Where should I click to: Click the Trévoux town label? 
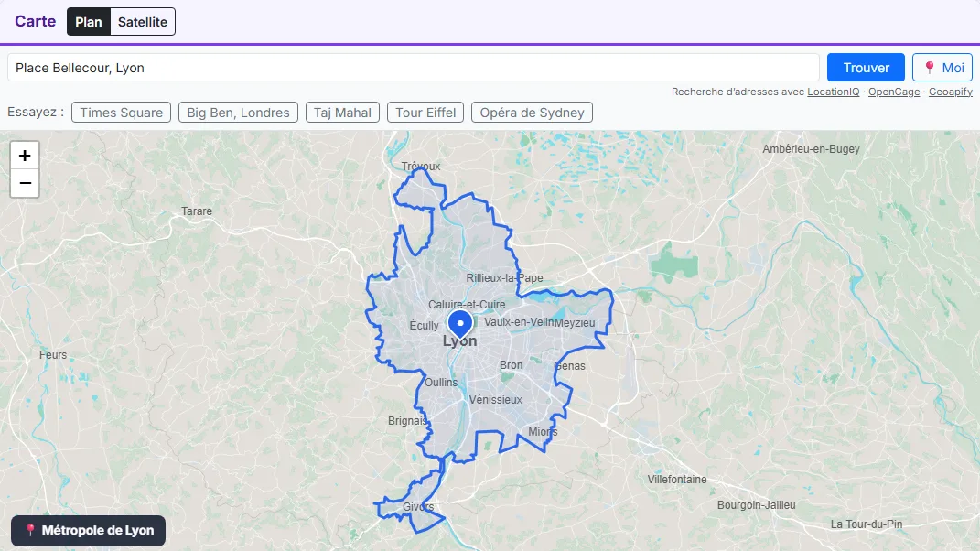(421, 167)
